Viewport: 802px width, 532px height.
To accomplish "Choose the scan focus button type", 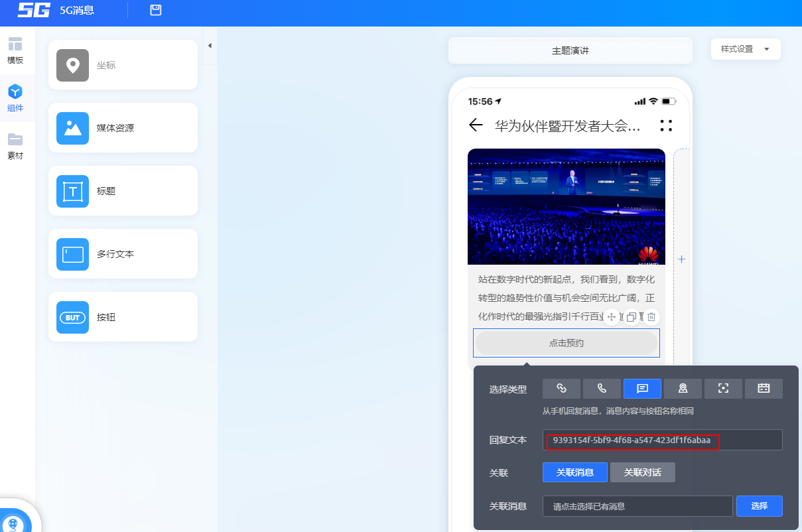I will [x=723, y=389].
